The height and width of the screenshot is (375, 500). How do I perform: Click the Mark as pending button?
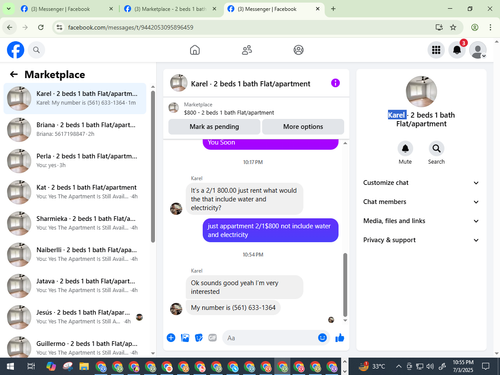pyautogui.click(x=214, y=127)
